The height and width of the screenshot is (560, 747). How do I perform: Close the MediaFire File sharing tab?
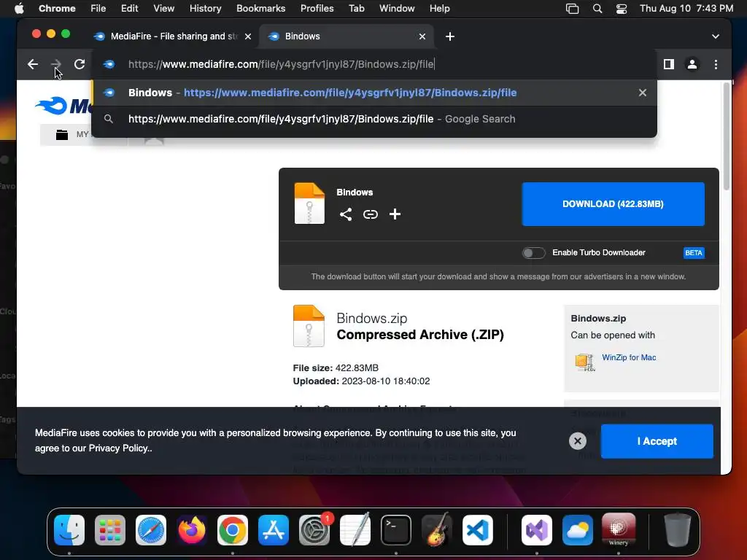tap(248, 36)
